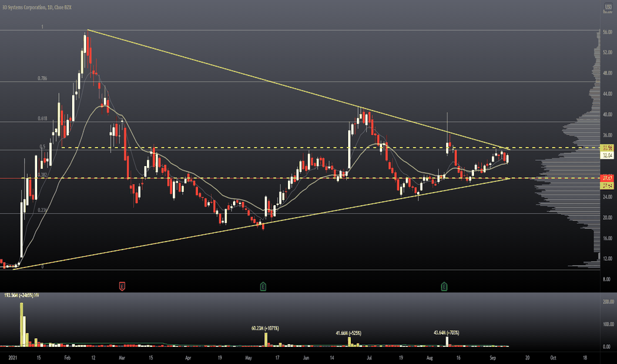617x364 pixels.
Task: Click the 0.382 Fibonacci level label
Action: [x=42, y=175]
